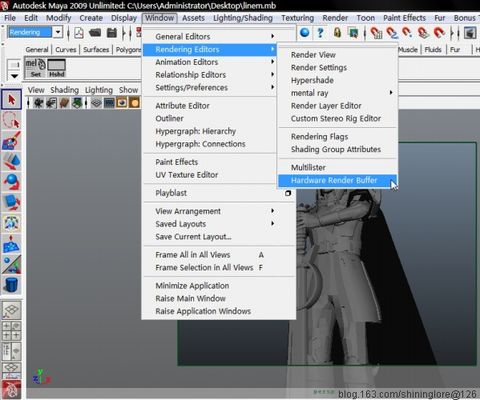Viewport: 480px width, 400px height.
Task: Select the arrow Select tool
Action: [12, 99]
